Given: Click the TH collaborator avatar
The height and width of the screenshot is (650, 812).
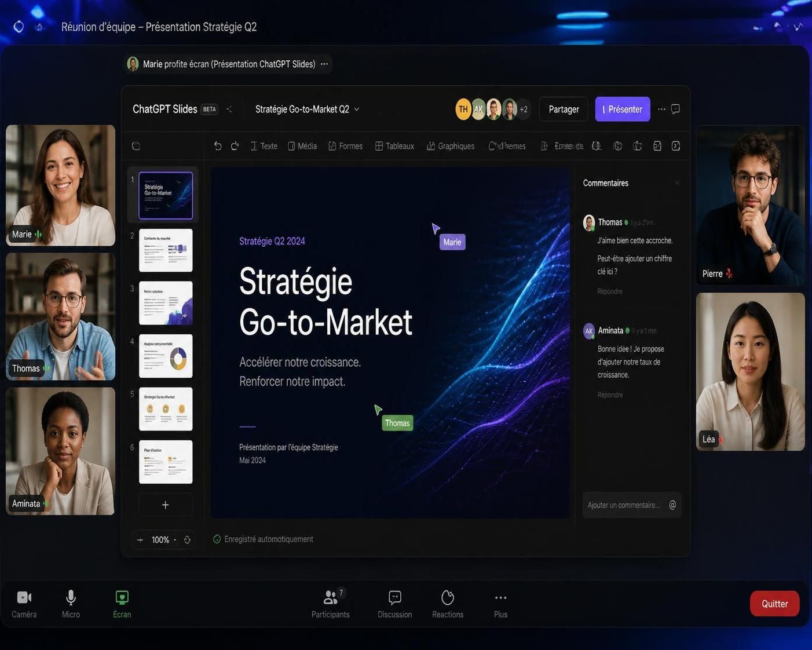Looking at the screenshot, I should click(x=463, y=109).
